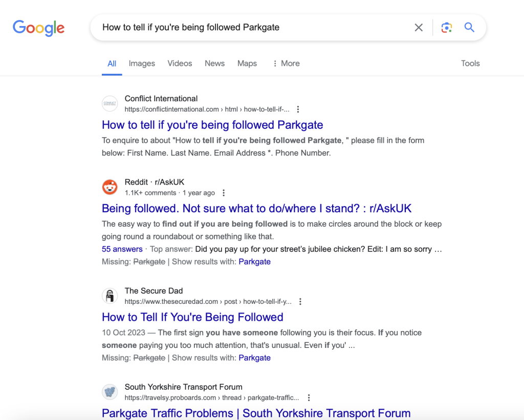Image resolution: width=524 pixels, height=420 pixels.
Task: Switch to the News tab
Action: pos(214,63)
